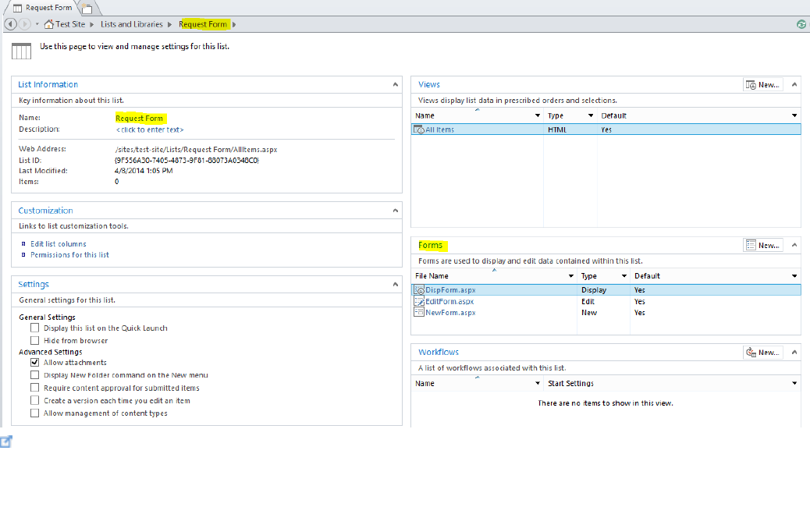This screenshot has height=532, width=810.
Task: Click the list settings table icon
Action: coord(22,51)
